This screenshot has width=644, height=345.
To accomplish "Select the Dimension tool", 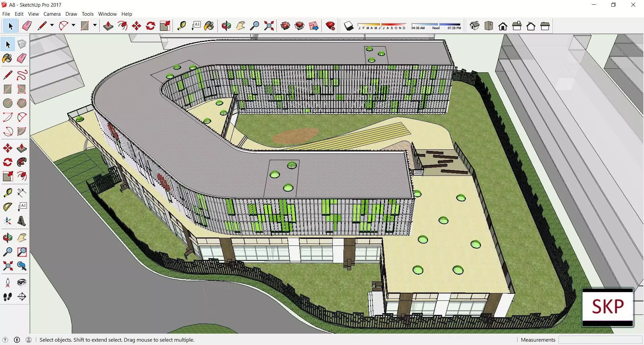I will [x=22, y=192].
